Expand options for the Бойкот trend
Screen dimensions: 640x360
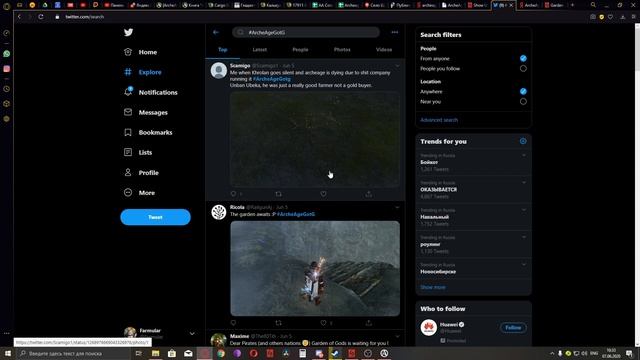tap(524, 155)
